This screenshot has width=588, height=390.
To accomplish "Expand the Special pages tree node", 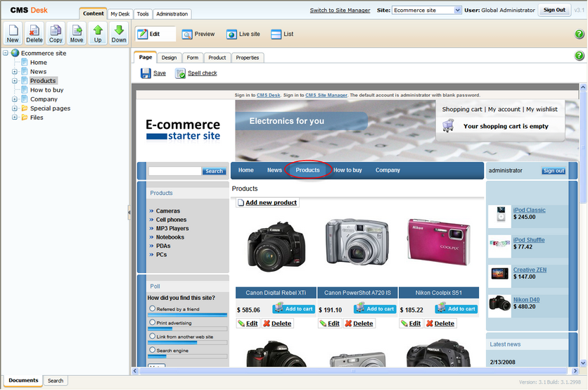I will pos(15,108).
